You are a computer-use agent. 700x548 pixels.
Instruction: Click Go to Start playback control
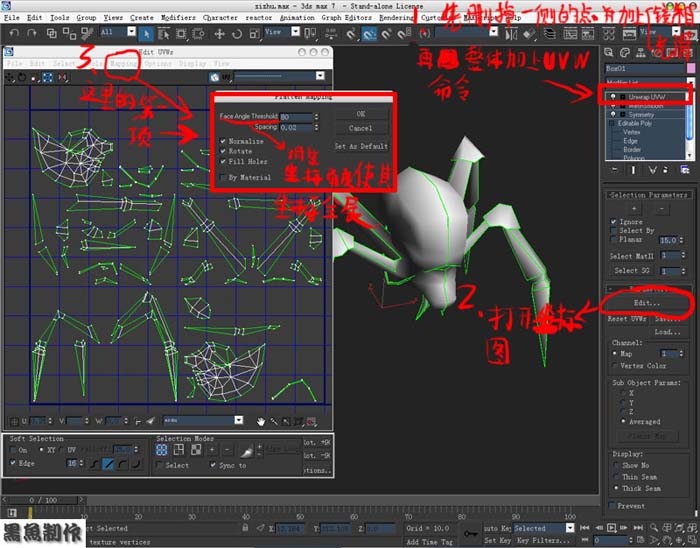coord(584,527)
